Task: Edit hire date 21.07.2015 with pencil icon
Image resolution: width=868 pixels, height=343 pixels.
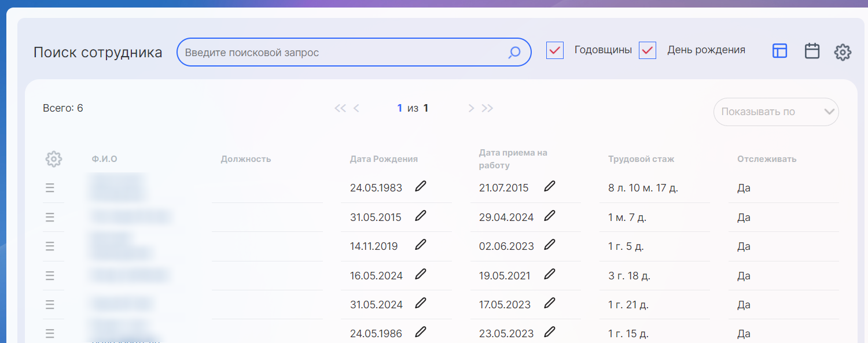Action: [550, 186]
